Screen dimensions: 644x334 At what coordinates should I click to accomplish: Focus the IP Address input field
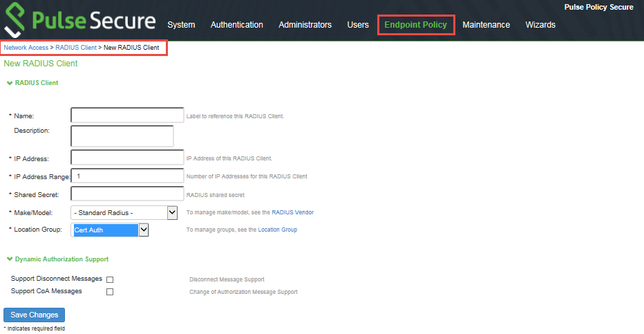click(127, 158)
